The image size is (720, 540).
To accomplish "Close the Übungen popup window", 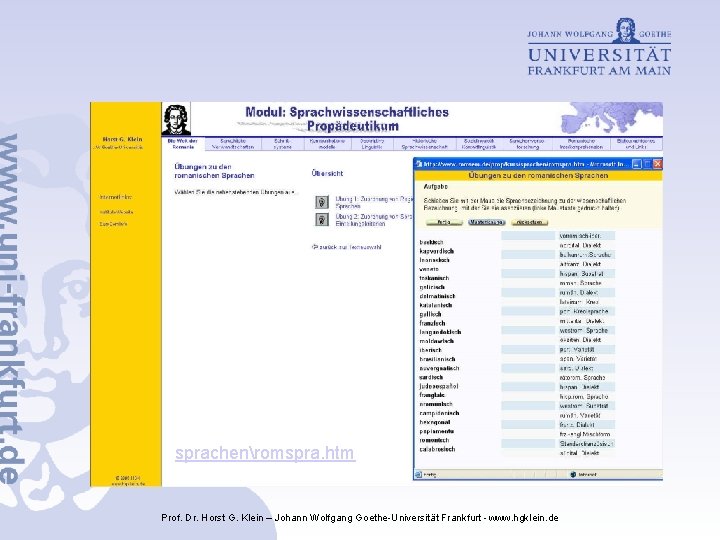I will tap(658, 164).
